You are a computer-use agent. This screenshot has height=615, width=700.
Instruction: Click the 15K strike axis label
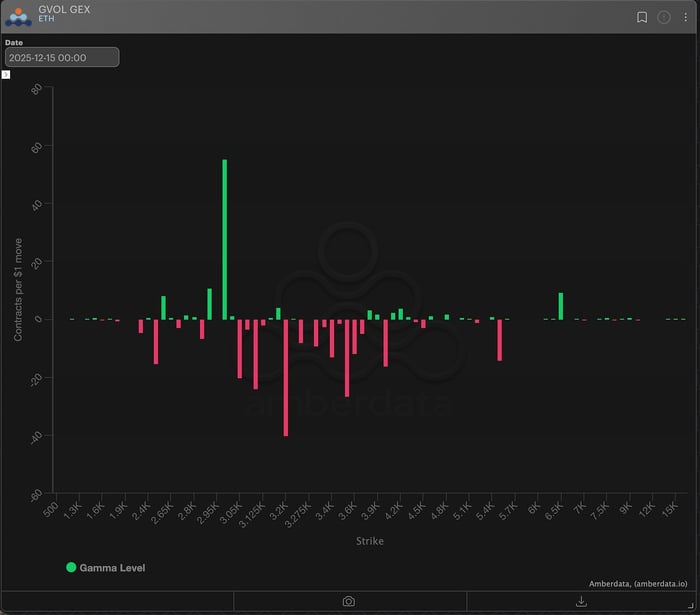(669, 509)
